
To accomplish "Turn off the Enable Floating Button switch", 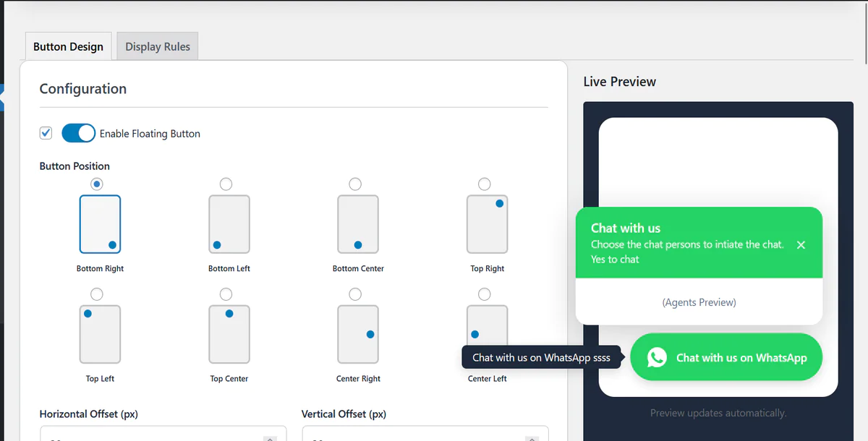I will pyautogui.click(x=78, y=133).
